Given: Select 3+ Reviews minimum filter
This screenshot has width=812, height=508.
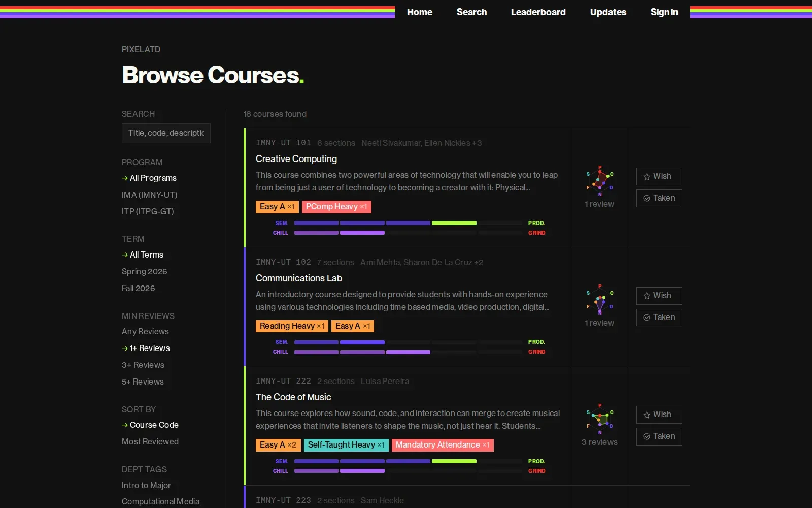Looking at the screenshot, I should point(143,365).
